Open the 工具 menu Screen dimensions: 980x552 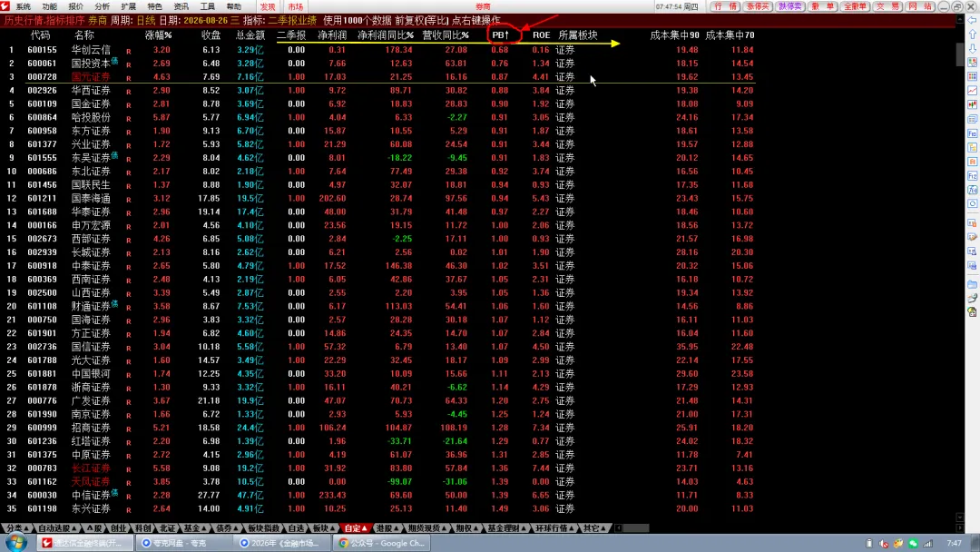(x=207, y=6)
